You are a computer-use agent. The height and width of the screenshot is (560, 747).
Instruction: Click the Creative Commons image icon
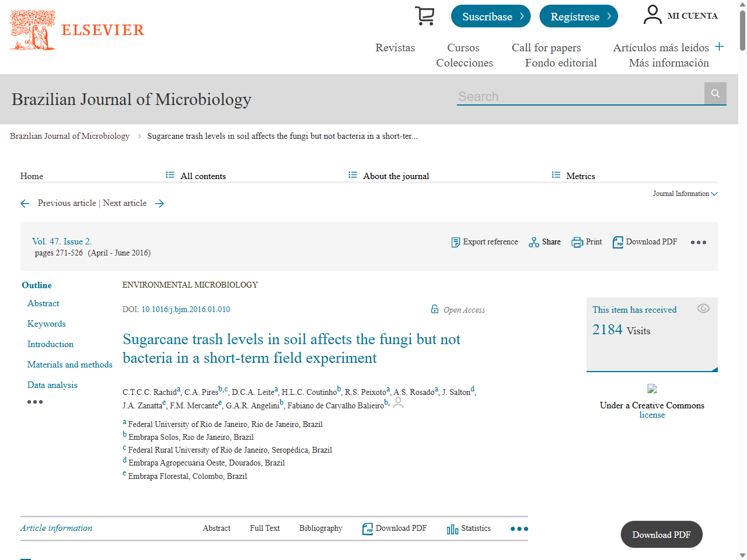click(652, 388)
